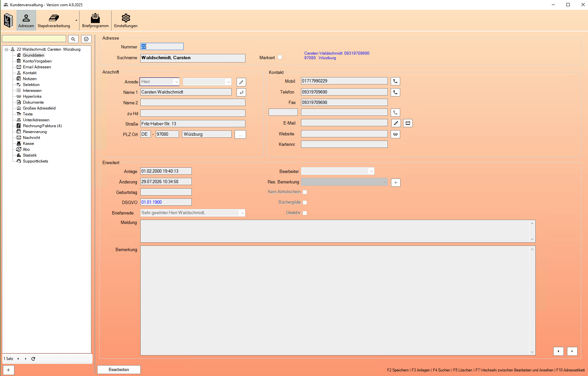Edit E-Mail with the pencil icon
The height and width of the screenshot is (376, 588).
click(x=396, y=123)
